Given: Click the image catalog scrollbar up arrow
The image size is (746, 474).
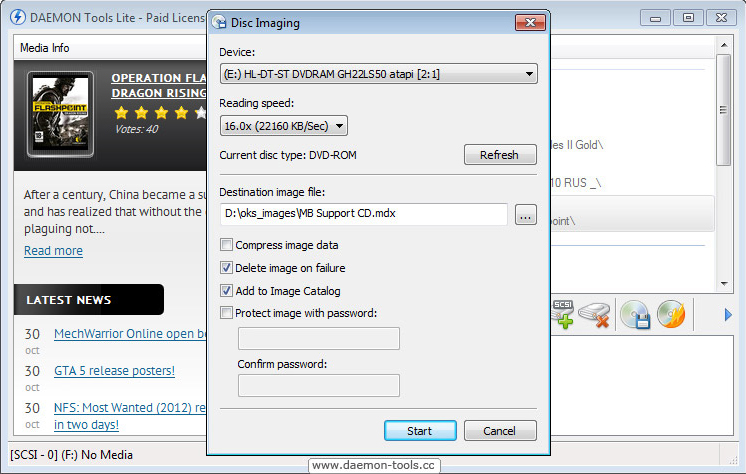Looking at the screenshot, I should click(724, 45).
